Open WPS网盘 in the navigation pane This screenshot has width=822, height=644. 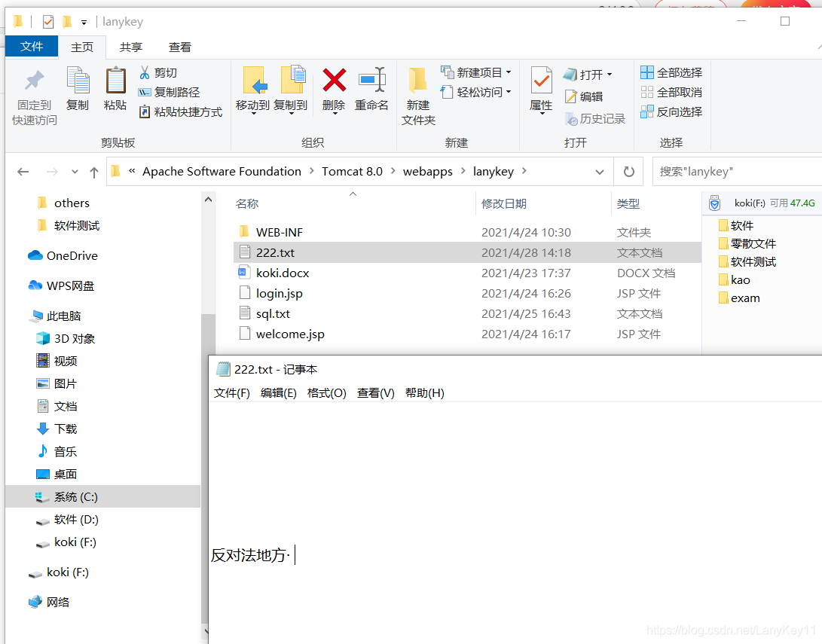61,286
